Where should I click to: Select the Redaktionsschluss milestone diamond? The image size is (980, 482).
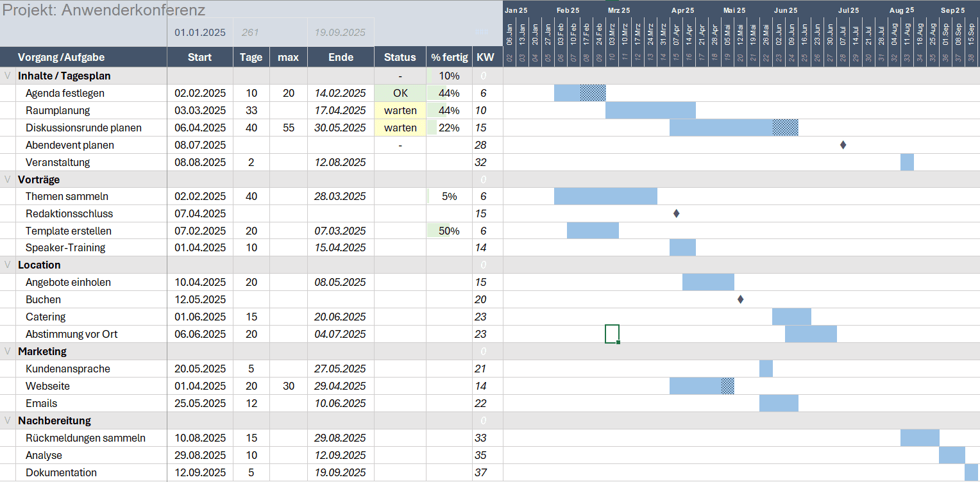coord(676,213)
